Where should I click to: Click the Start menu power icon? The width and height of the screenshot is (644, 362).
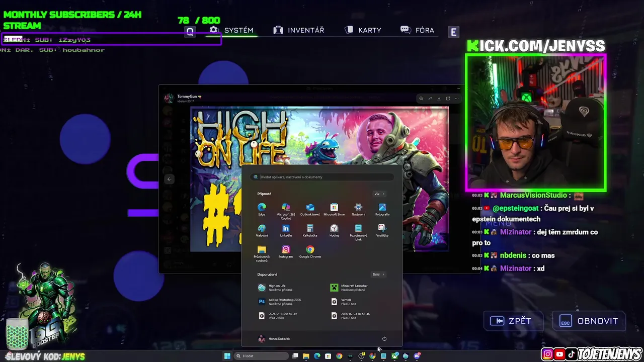pyautogui.click(x=384, y=339)
